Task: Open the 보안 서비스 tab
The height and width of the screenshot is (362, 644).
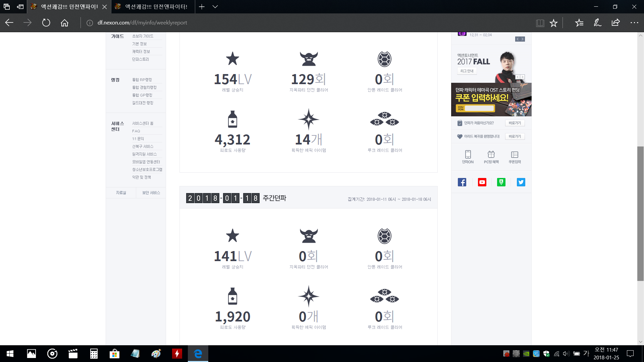Action: click(x=151, y=193)
